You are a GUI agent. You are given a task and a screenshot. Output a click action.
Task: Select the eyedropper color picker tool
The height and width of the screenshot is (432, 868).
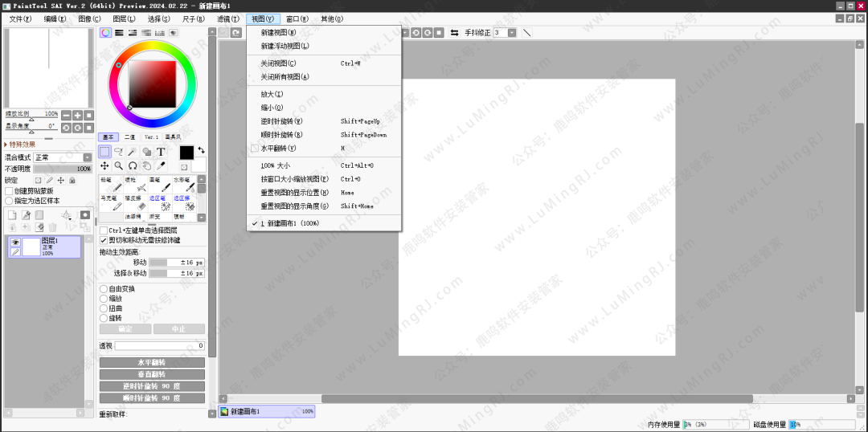point(161,165)
